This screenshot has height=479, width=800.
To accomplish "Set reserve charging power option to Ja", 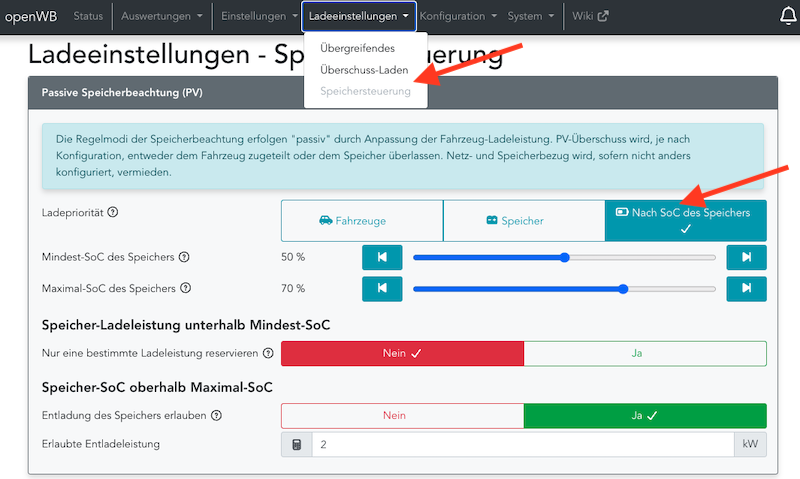I will coord(644,353).
